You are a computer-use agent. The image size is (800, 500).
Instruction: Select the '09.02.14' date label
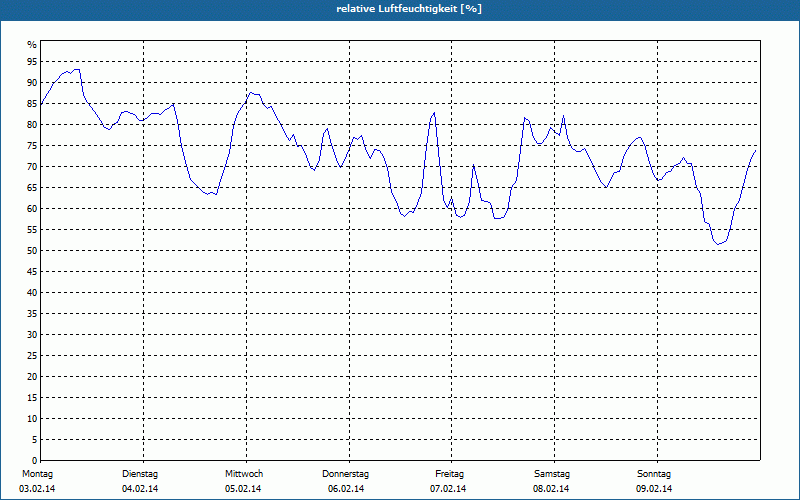654,489
